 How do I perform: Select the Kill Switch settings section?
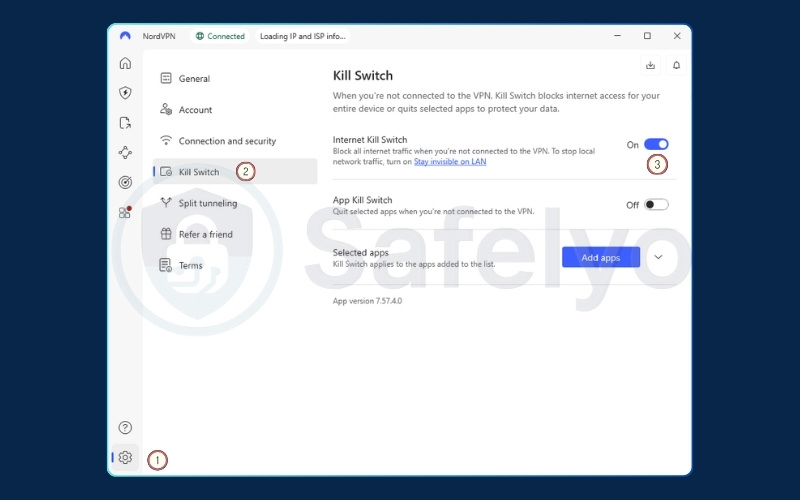(x=235, y=171)
